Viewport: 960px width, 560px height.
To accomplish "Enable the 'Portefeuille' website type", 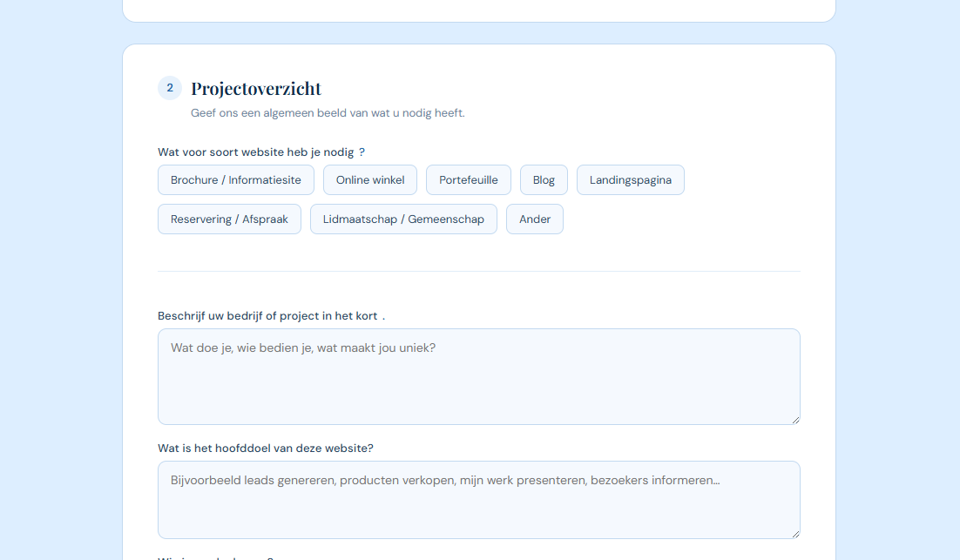I will click(x=469, y=179).
